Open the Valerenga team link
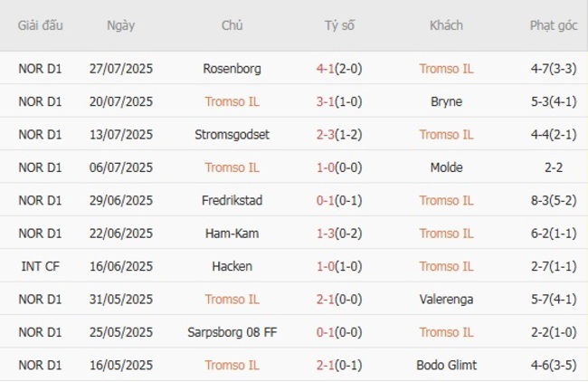The height and width of the screenshot is (382, 588). [446, 300]
